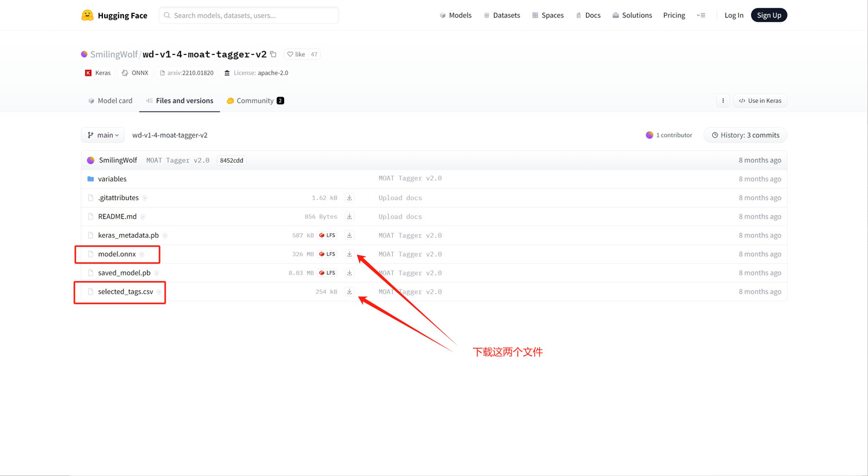
Task: Click the Hugging Face logo
Action: click(114, 15)
